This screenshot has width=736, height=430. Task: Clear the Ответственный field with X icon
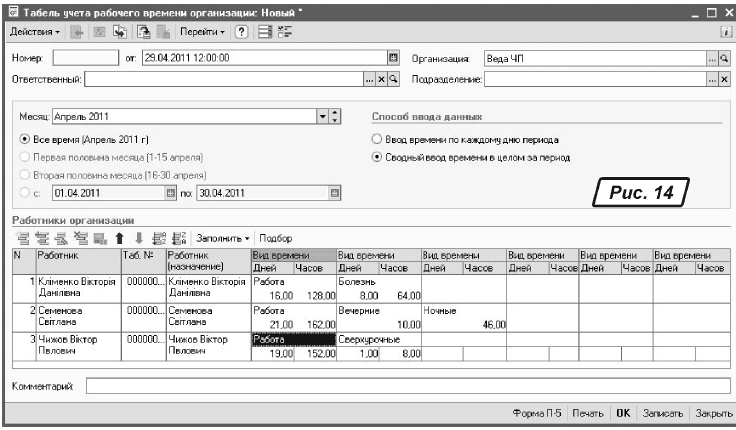click(379, 78)
